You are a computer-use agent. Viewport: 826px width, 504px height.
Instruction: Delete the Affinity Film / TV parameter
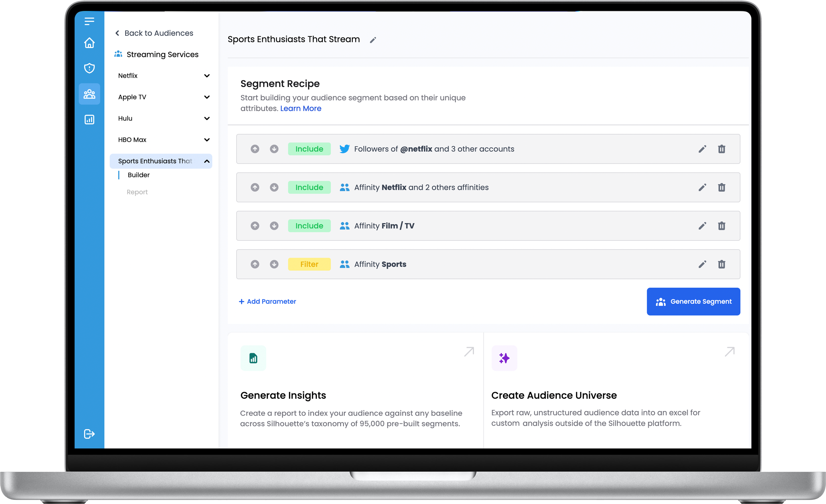[721, 226]
